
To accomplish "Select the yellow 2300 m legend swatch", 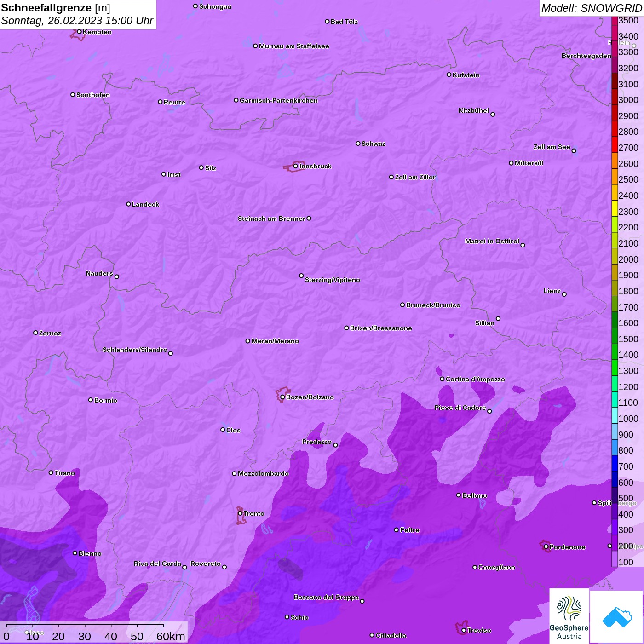I will point(615,208).
